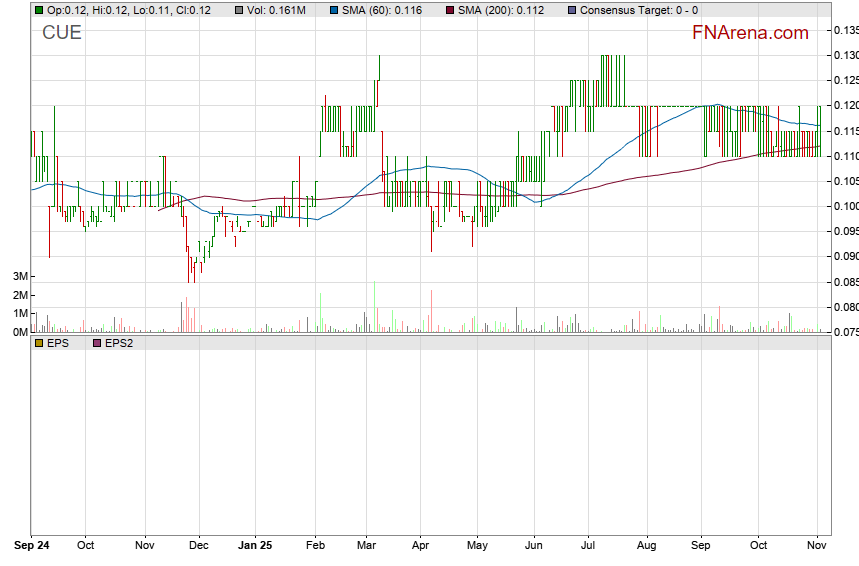859x566 pixels.
Task: Click the yellow EPS legend swatch
Action: pyautogui.click(x=39, y=343)
